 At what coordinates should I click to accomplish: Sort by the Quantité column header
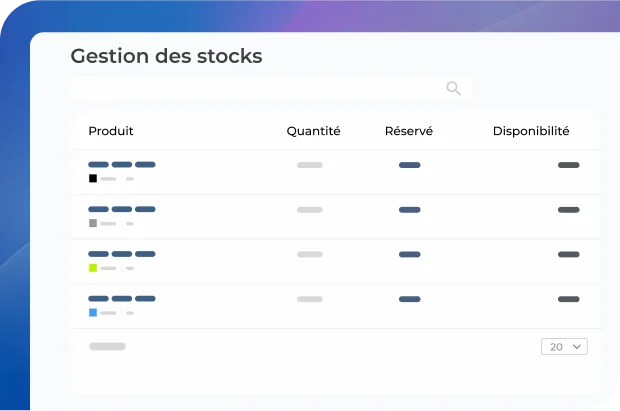point(313,131)
